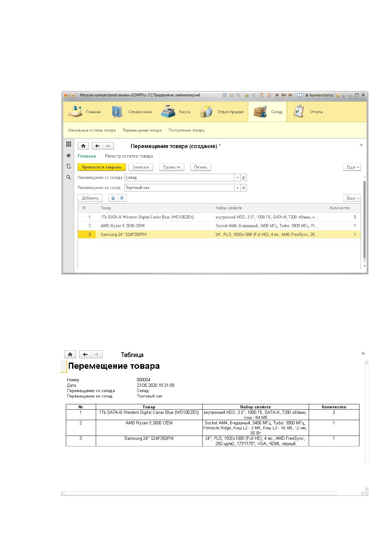Go back with the left arrow in document form
Viewport: 392px width, 554px height.
pos(97,146)
